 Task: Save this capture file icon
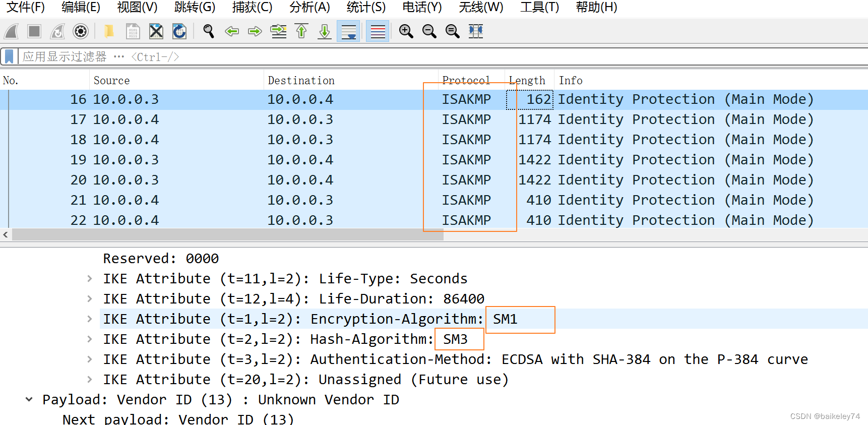(133, 31)
